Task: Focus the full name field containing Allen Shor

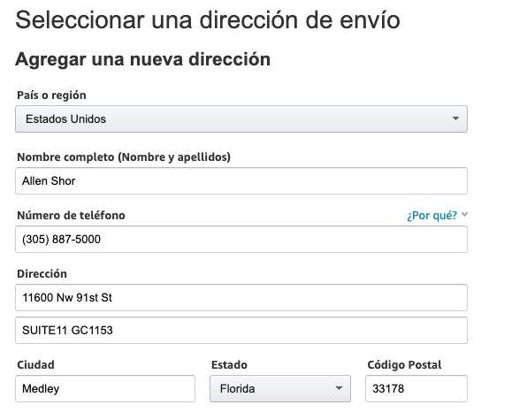Action: [x=241, y=180]
